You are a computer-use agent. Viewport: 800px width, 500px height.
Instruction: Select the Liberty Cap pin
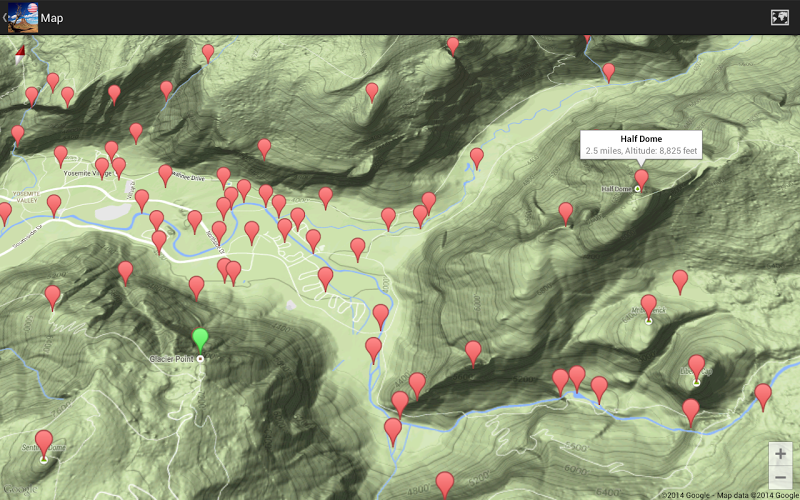click(x=696, y=367)
